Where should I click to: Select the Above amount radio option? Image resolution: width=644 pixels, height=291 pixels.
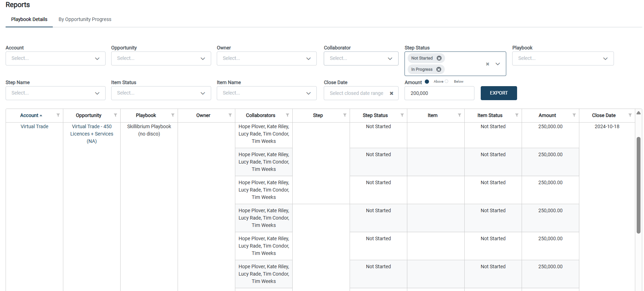pos(427,82)
